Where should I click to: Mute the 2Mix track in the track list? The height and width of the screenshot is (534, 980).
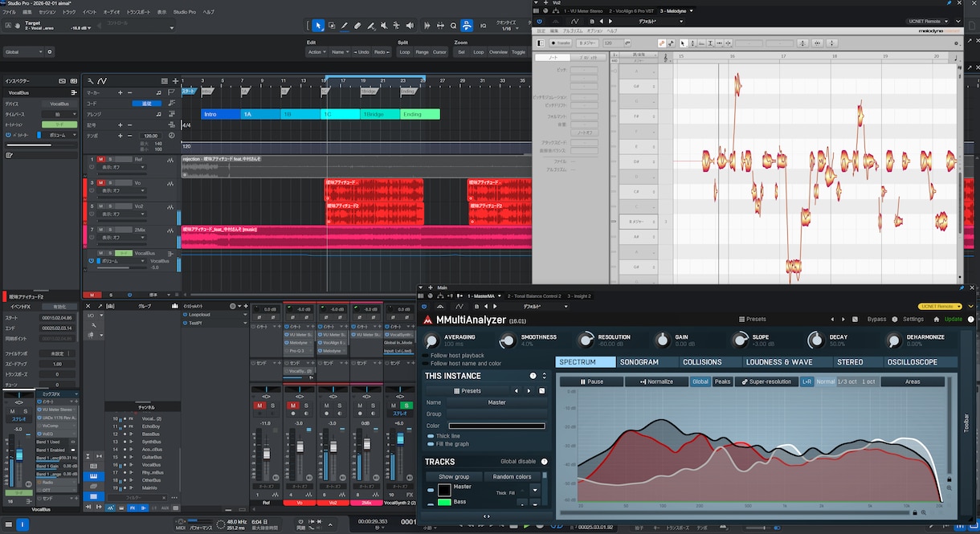pos(102,230)
